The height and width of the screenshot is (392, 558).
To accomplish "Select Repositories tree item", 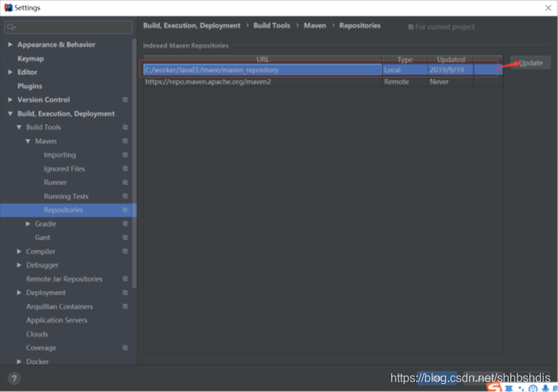I will coord(68,210).
